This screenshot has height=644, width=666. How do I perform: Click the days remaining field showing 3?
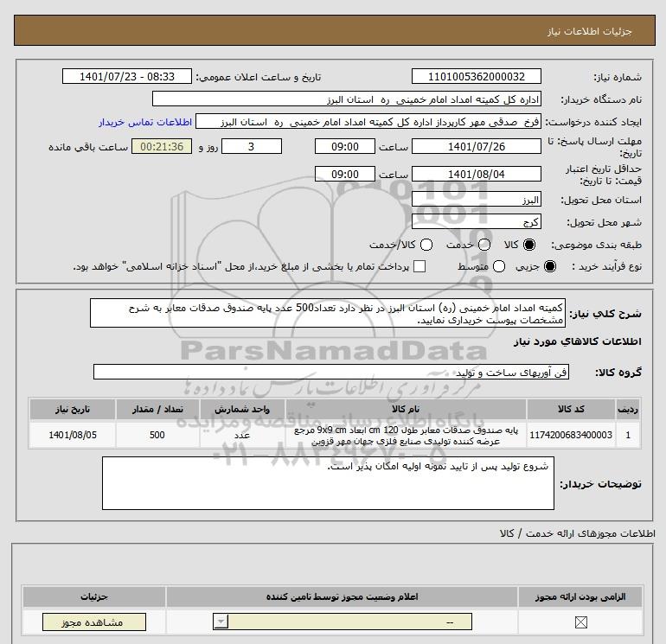[252, 146]
